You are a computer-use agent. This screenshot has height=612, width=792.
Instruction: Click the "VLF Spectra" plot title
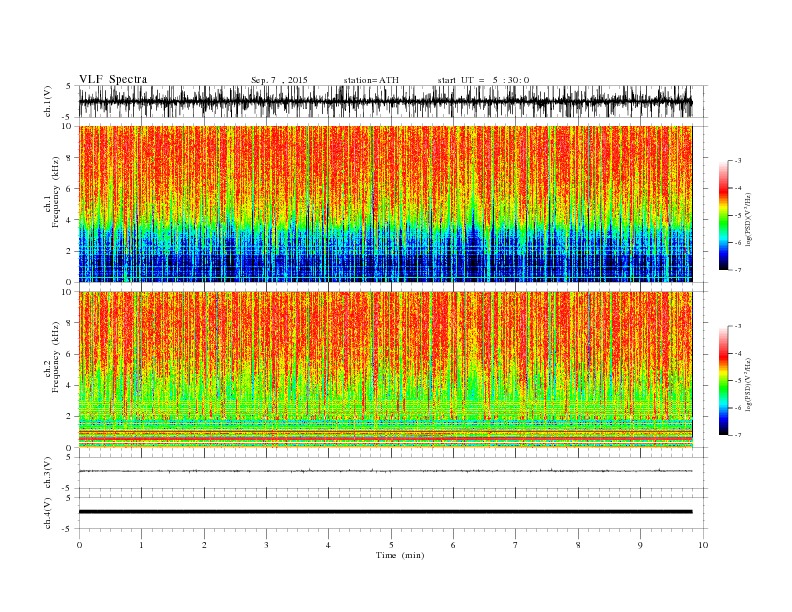click(x=113, y=79)
